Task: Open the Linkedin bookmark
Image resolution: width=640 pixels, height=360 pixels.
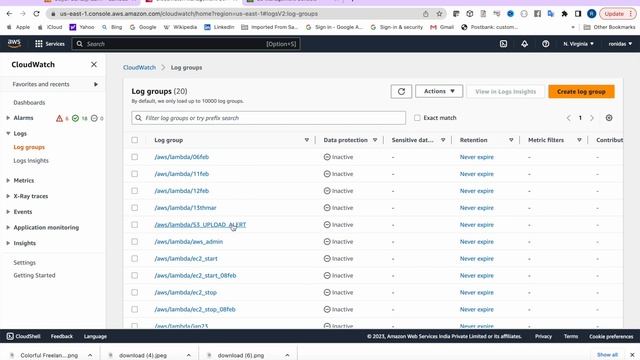Action: [219, 27]
